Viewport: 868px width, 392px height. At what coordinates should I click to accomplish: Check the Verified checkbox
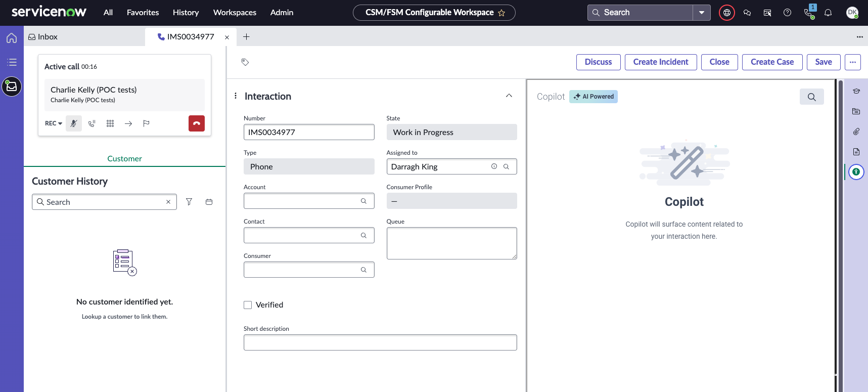point(248,305)
